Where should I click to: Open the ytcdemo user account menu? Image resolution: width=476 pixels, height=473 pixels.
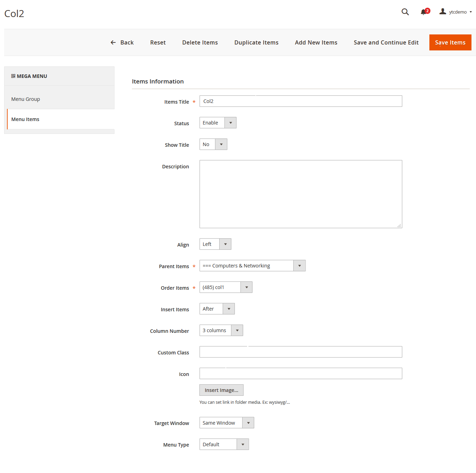(x=456, y=12)
